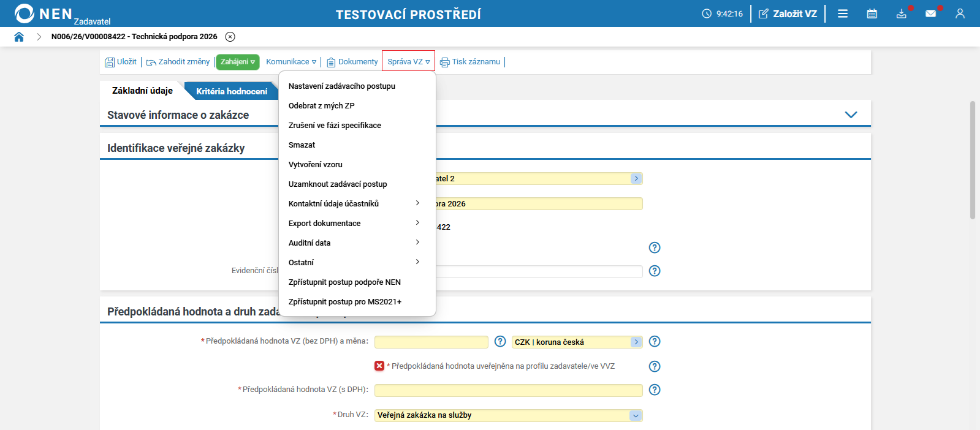Open help icon next to Evidenční číslo field
This screenshot has width=980, height=430.
point(655,271)
